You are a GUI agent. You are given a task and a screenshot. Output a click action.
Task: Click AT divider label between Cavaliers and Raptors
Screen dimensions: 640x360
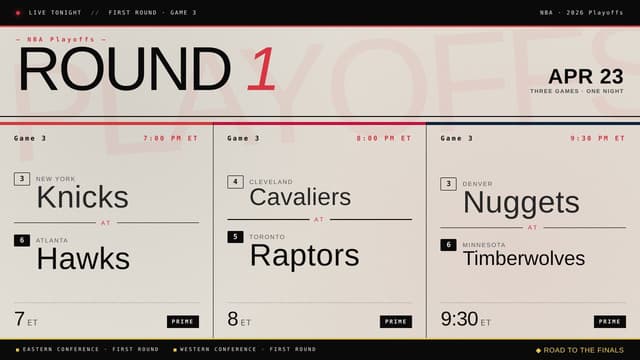point(319,220)
